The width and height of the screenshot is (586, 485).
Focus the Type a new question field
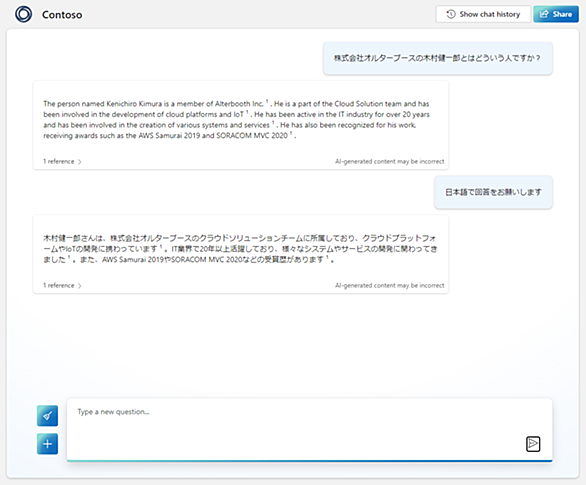tap(309, 430)
